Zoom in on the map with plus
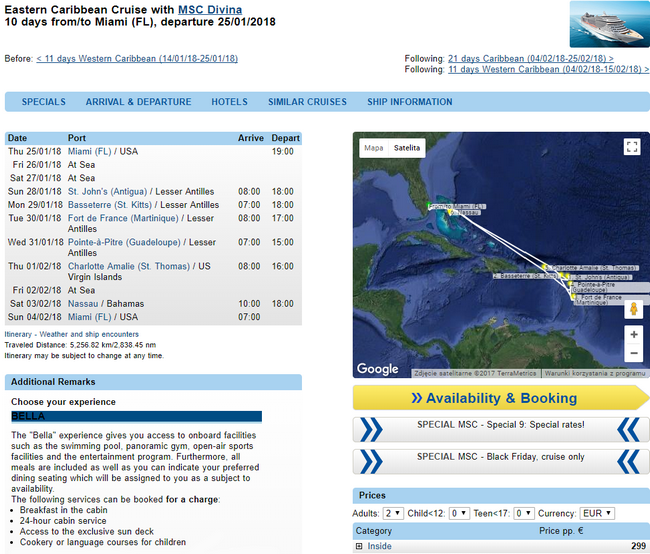Screen dimensions: 650x554 [633, 335]
